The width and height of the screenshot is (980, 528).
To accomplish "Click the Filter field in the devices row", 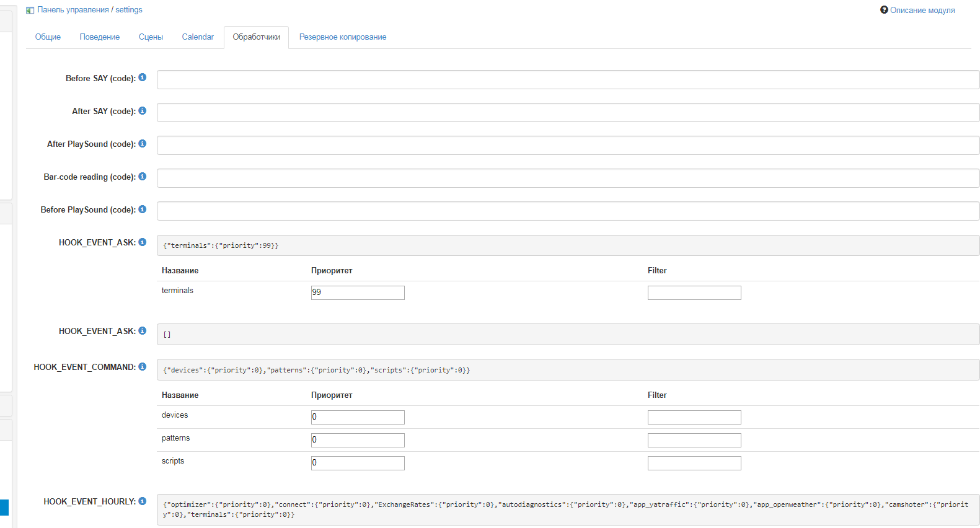I will click(x=694, y=417).
